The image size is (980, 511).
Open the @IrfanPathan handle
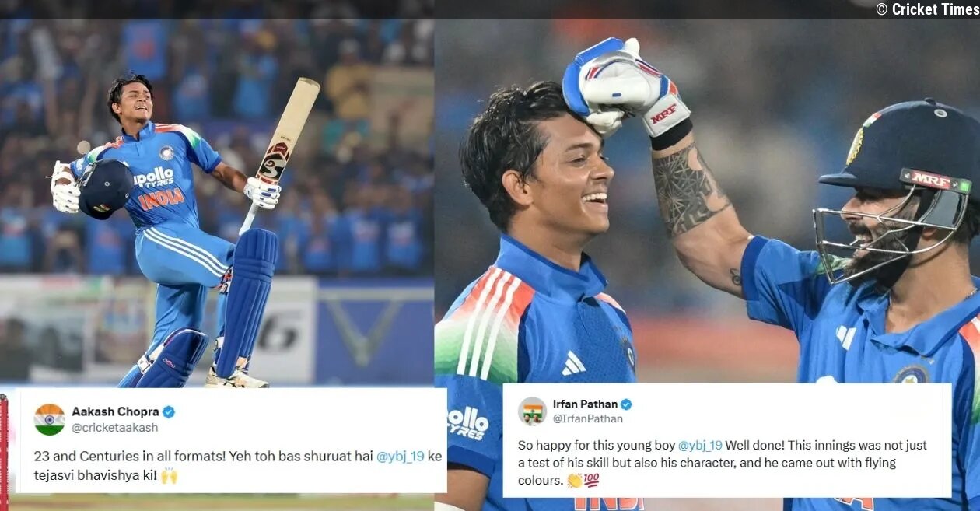click(587, 418)
